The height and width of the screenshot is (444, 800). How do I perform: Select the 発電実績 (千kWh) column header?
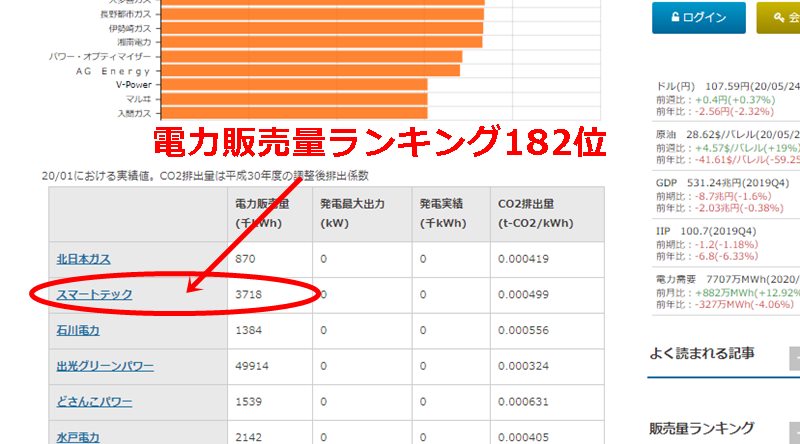point(451,214)
